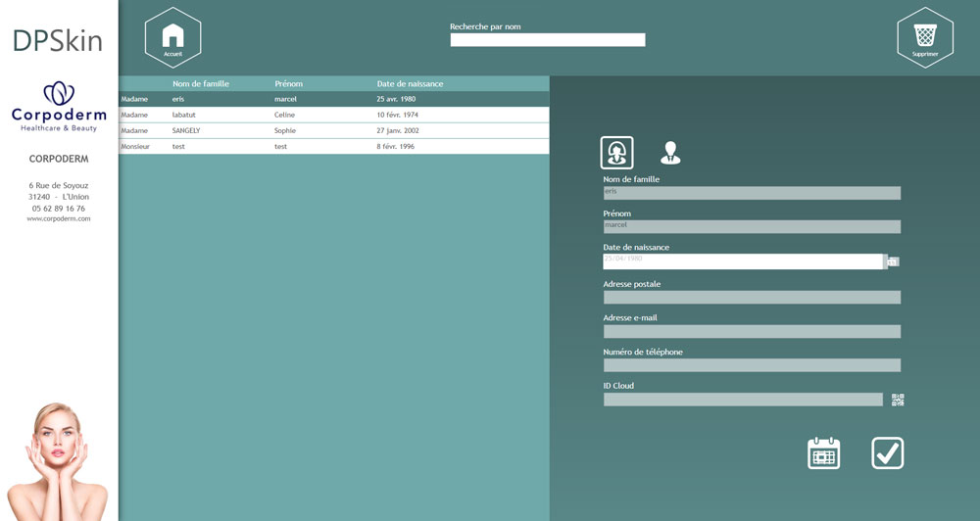Open the calendar appointments icon
Viewport: 980px width, 521px height.
[823, 453]
